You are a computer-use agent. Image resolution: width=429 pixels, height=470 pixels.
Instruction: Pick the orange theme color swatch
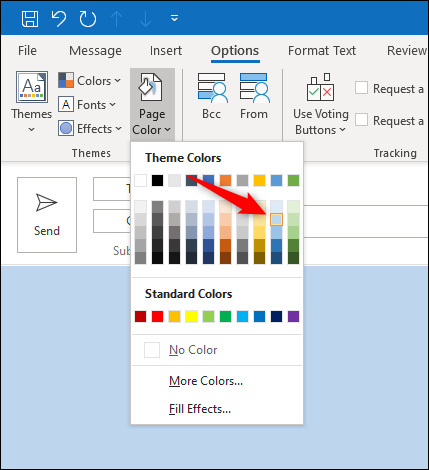225,181
